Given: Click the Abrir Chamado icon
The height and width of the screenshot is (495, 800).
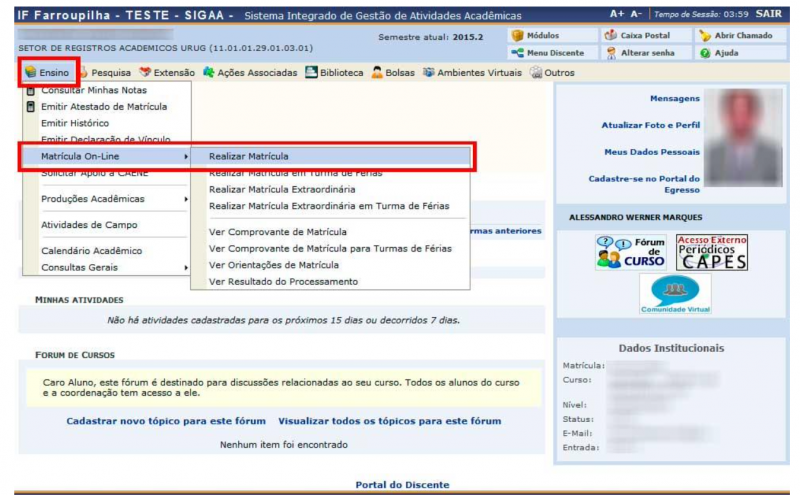Looking at the screenshot, I should click(742, 36).
